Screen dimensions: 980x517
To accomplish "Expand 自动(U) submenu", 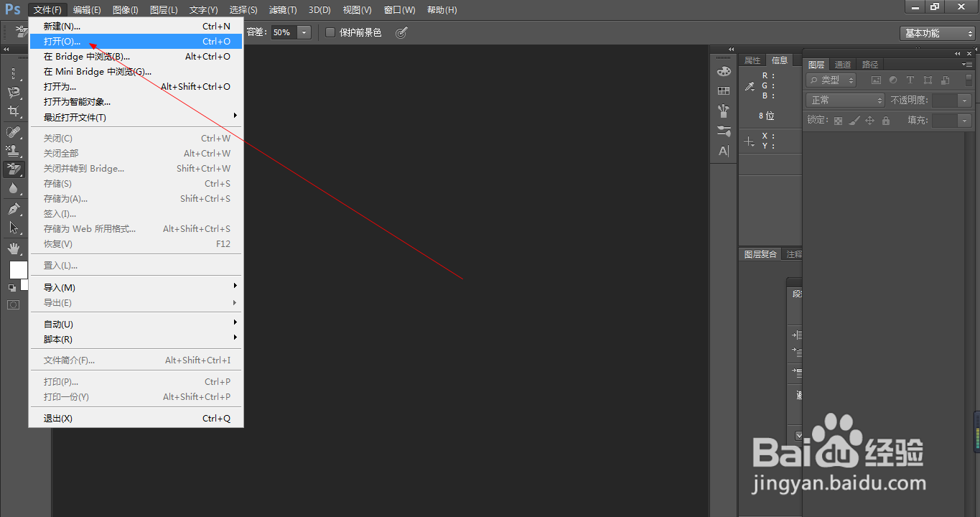I will 136,324.
